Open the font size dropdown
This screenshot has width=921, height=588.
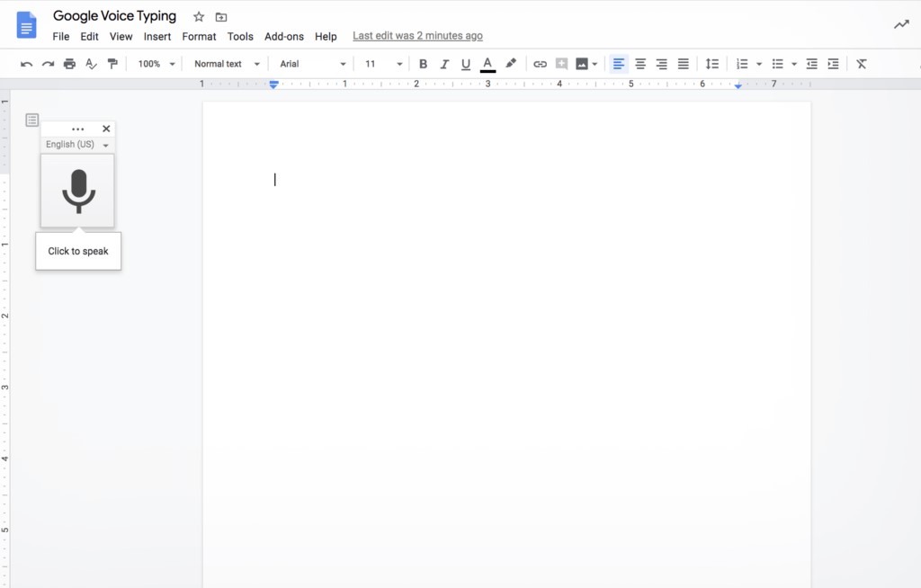click(381, 64)
